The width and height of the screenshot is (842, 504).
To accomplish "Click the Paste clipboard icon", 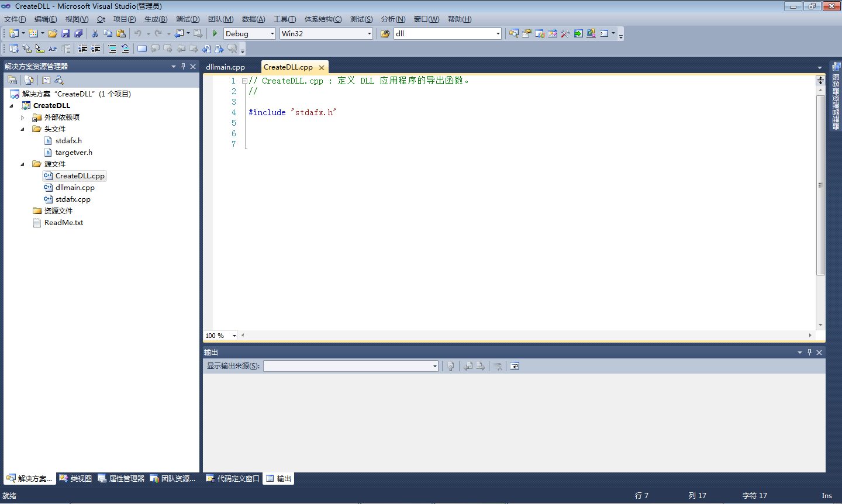I will tap(121, 33).
